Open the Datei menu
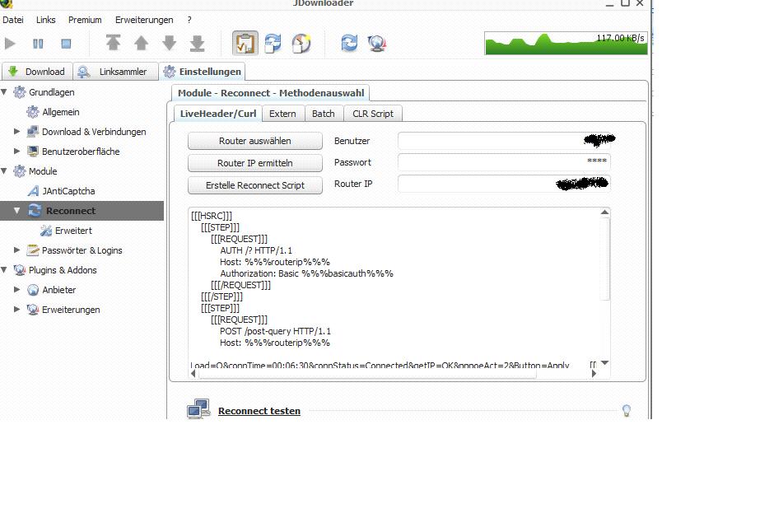Viewport: 760px width, 532px height. point(13,20)
